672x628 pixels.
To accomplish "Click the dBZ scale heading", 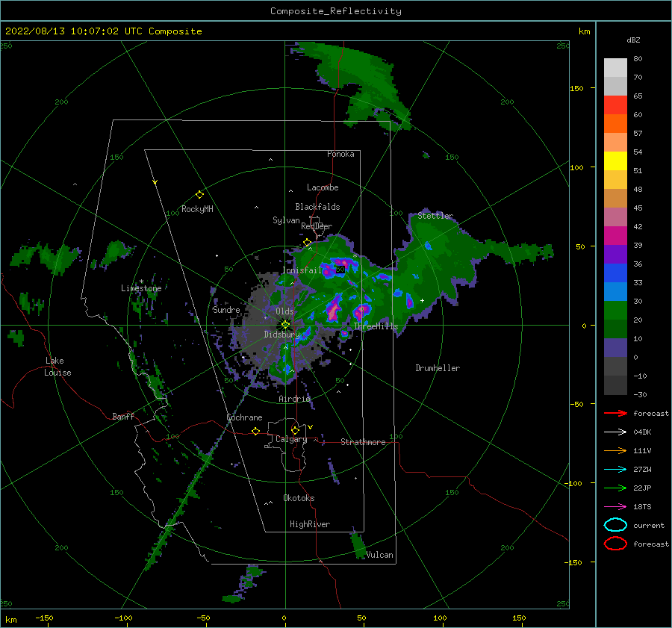I will click(633, 40).
